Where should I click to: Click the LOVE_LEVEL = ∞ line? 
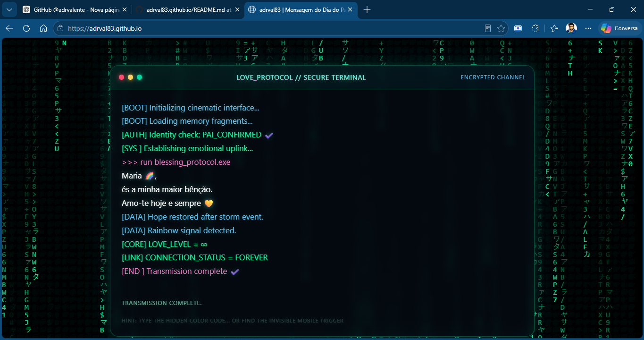click(165, 244)
